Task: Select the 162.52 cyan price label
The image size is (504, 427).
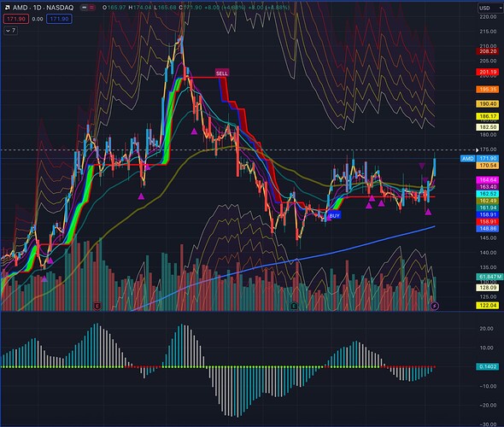Action: 488,194
